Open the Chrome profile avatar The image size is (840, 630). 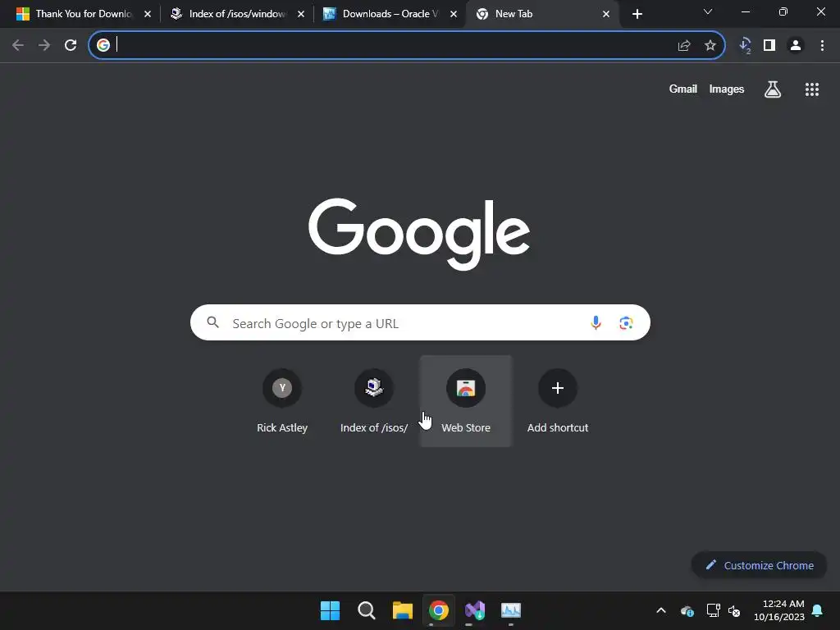click(796, 46)
